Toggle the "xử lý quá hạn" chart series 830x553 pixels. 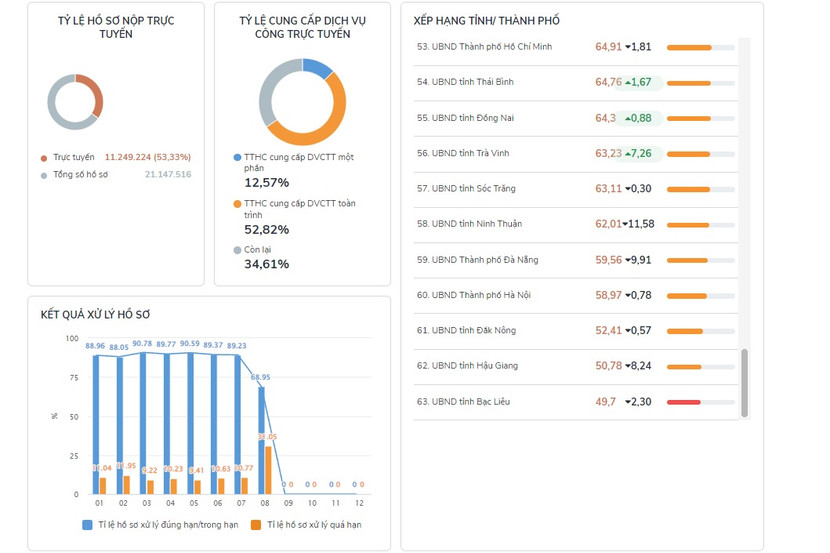click(x=256, y=525)
